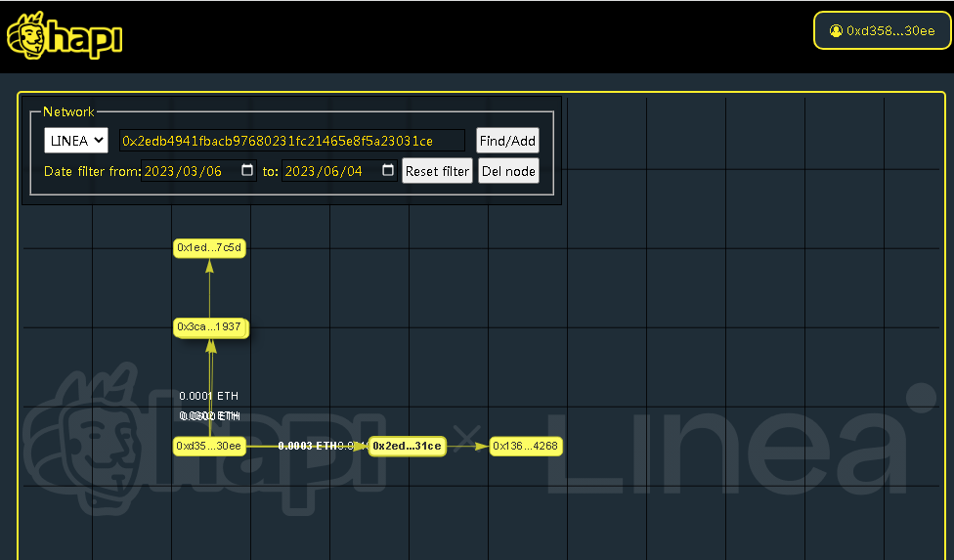Click the from date field 2023/03/06
The width and height of the screenshot is (954, 560).
coord(198,171)
